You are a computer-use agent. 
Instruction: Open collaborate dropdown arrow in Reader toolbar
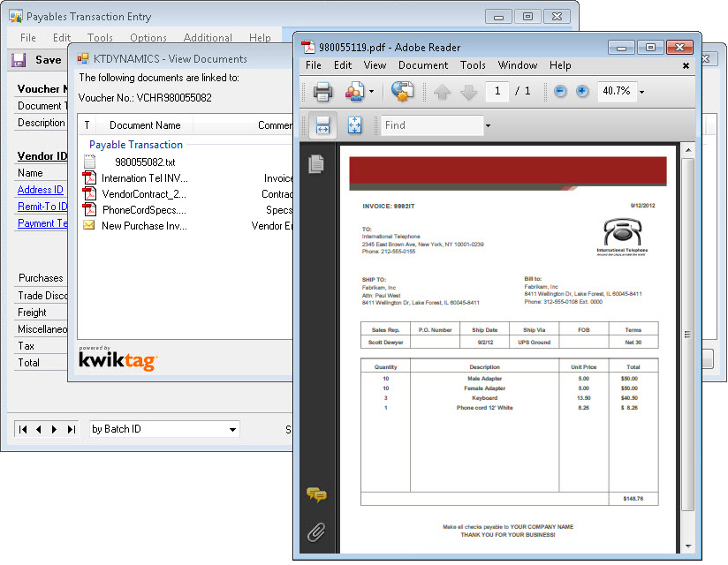tap(371, 92)
